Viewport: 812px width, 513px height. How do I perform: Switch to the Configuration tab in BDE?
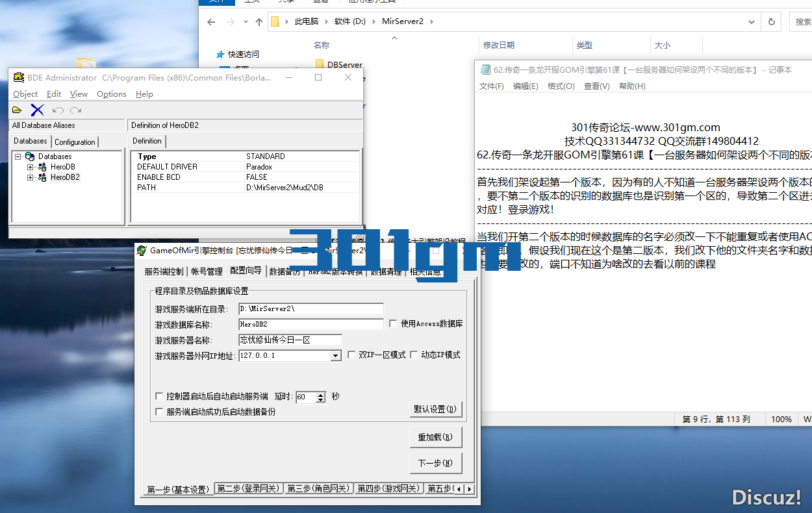coord(75,142)
